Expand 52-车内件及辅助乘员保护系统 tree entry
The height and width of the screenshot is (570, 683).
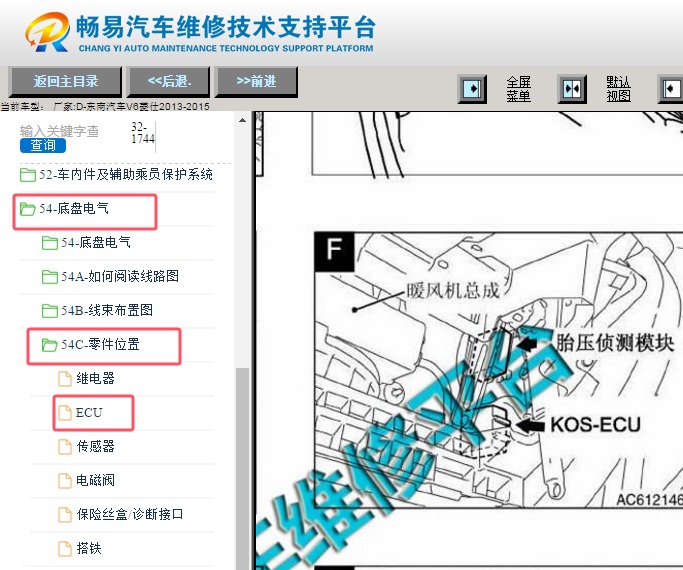[126, 175]
